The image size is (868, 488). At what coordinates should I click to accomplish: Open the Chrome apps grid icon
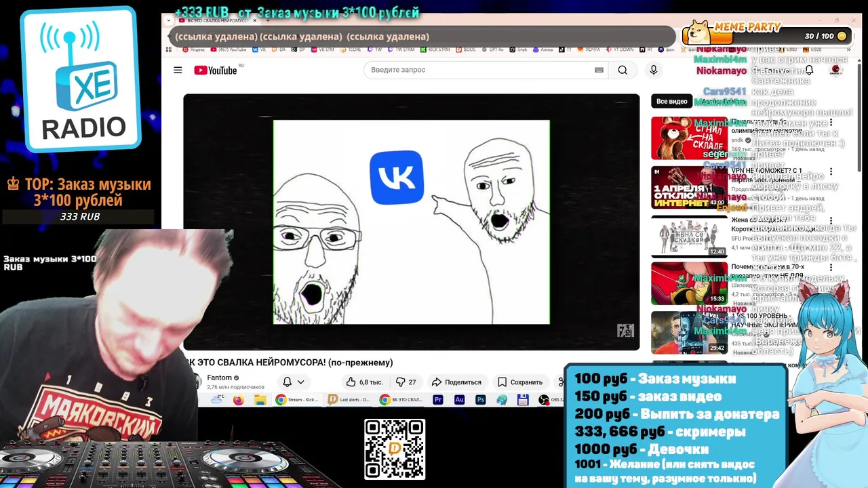point(168,49)
